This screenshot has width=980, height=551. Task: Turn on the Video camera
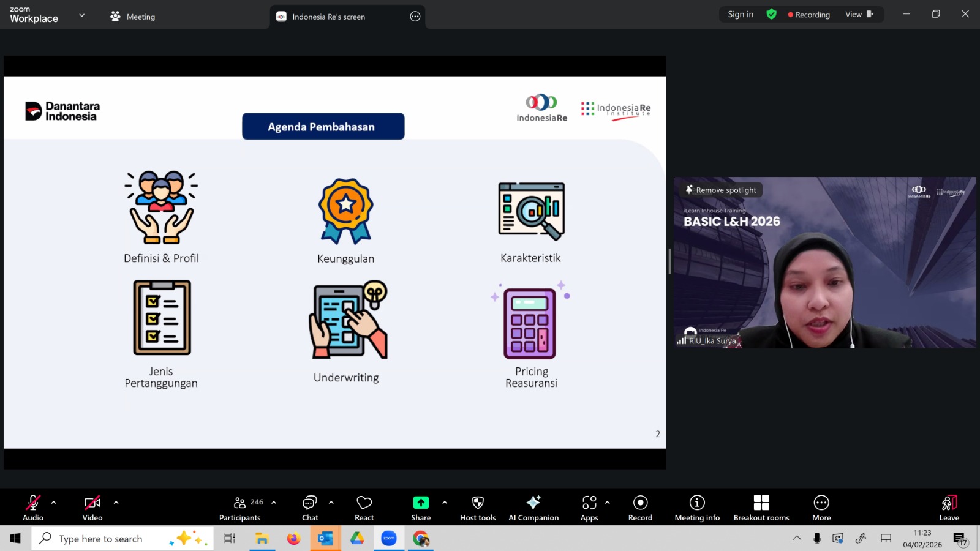(x=92, y=508)
